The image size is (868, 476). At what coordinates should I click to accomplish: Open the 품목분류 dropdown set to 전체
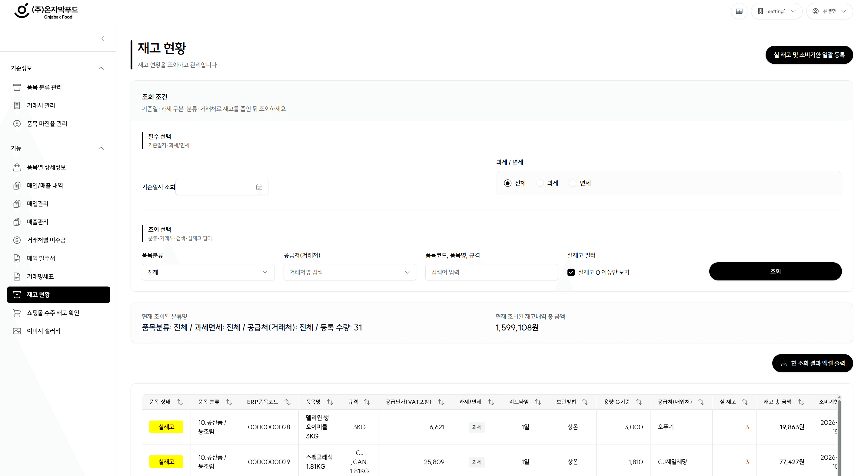[208, 272]
